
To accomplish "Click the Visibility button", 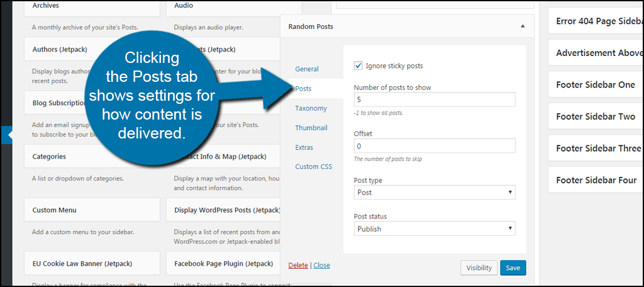I will (x=479, y=267).
